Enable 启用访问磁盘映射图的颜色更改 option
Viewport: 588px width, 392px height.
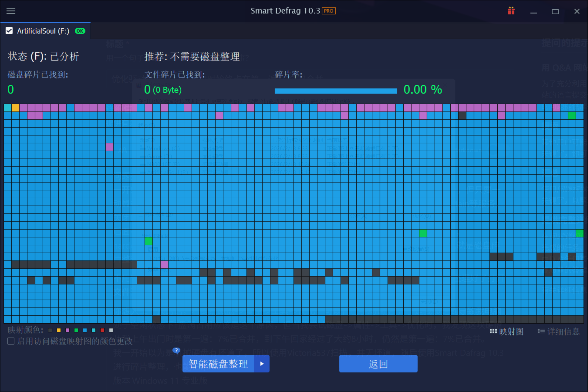[11, 341]
